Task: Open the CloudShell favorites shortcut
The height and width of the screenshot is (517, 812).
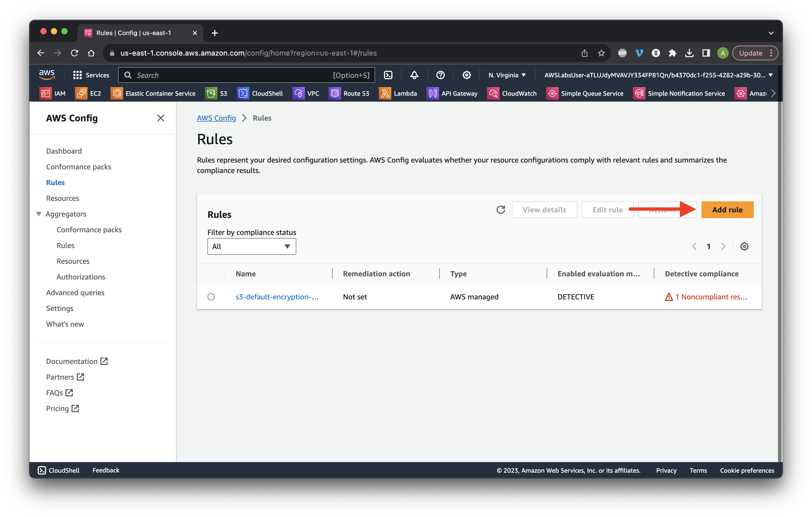Action: (260, 93)
